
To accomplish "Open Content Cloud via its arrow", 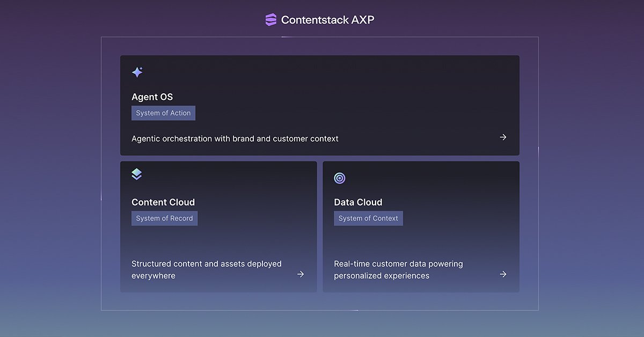I will tap(301, 274).
